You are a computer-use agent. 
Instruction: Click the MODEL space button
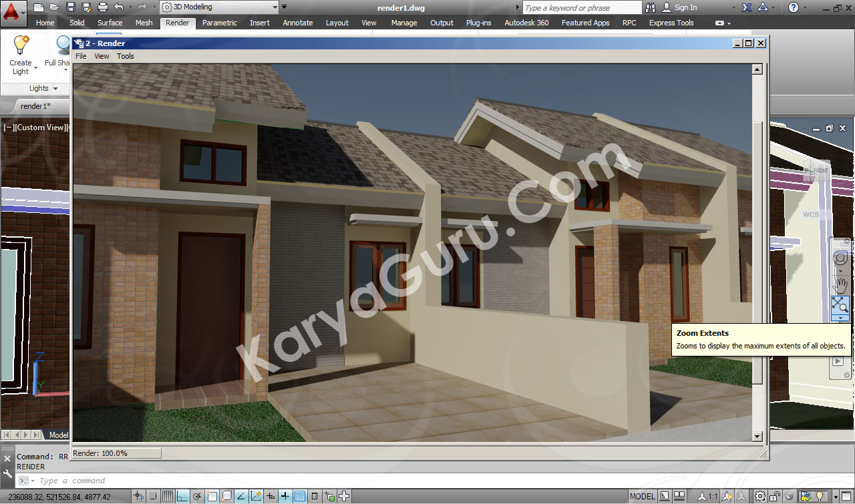[x=642, y=496]
